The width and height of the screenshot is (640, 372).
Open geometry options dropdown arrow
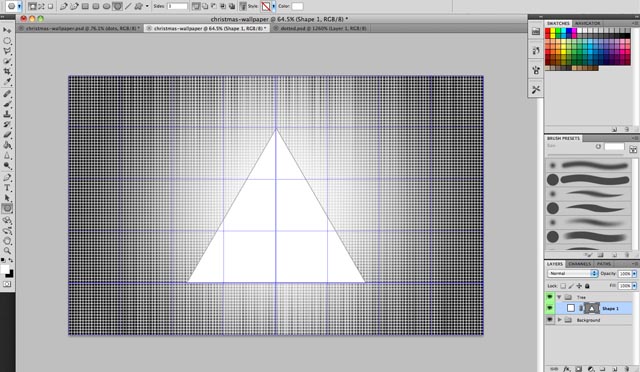(147, 6)
